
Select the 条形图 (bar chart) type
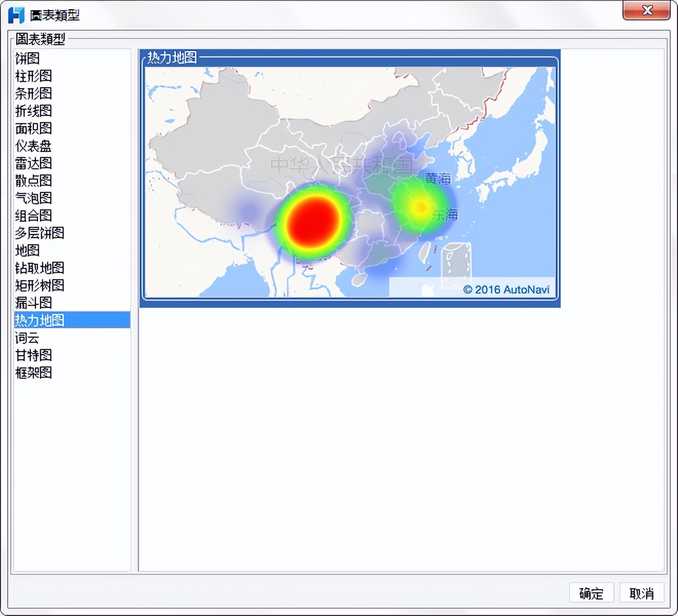[33, 94]
